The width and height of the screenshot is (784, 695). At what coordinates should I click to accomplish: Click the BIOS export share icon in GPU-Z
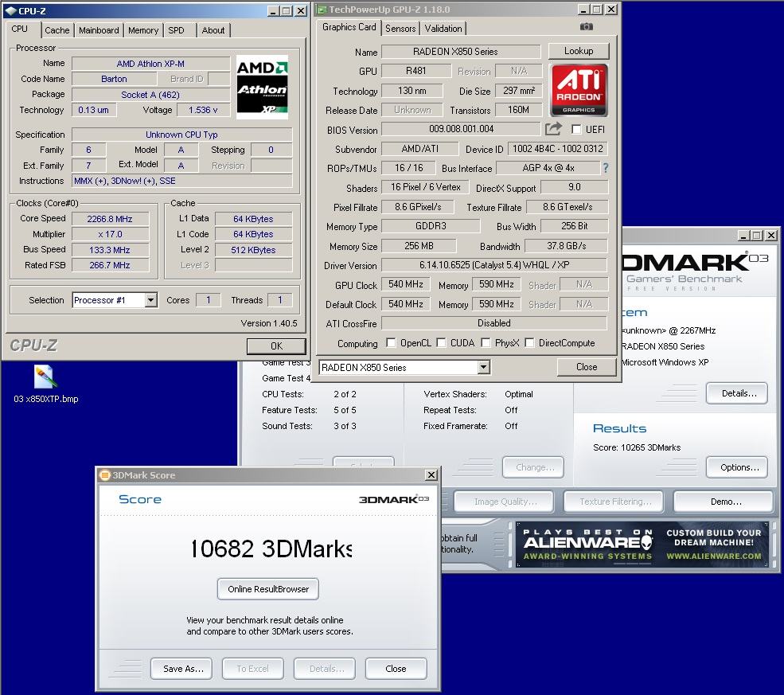[553, 129]
